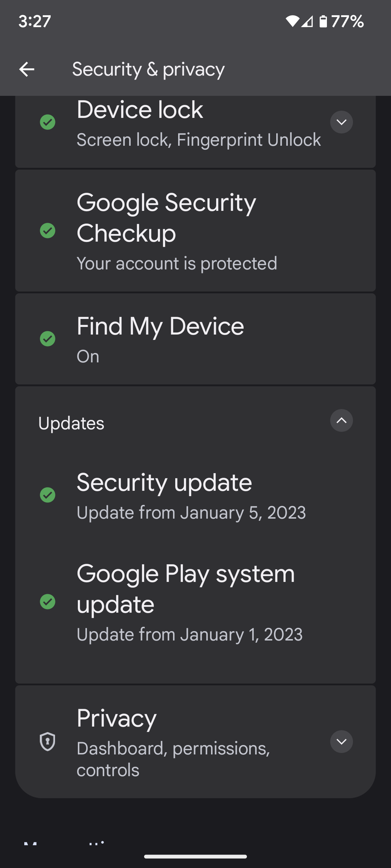Tap the Updates section header label
Image resolution: width=391 pixels, height=868 pixels.
(x=71, y=423)
